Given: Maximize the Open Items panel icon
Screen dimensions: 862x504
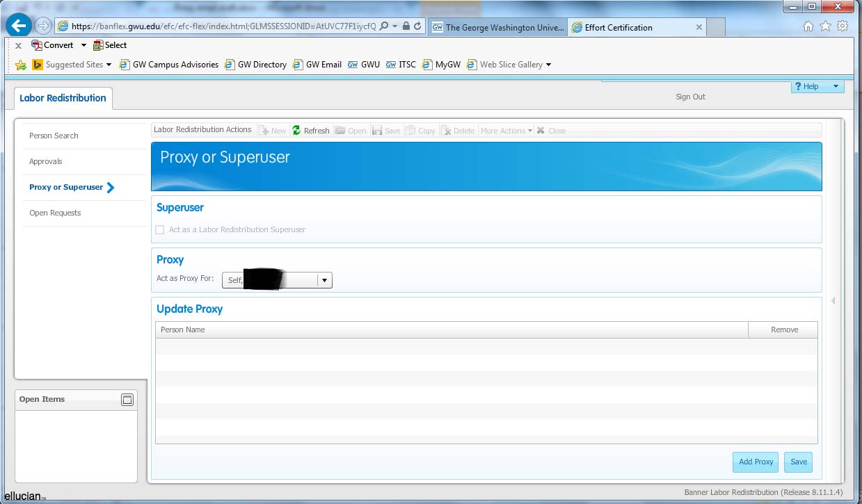Looking at the screenshot, I should [127, 400].
